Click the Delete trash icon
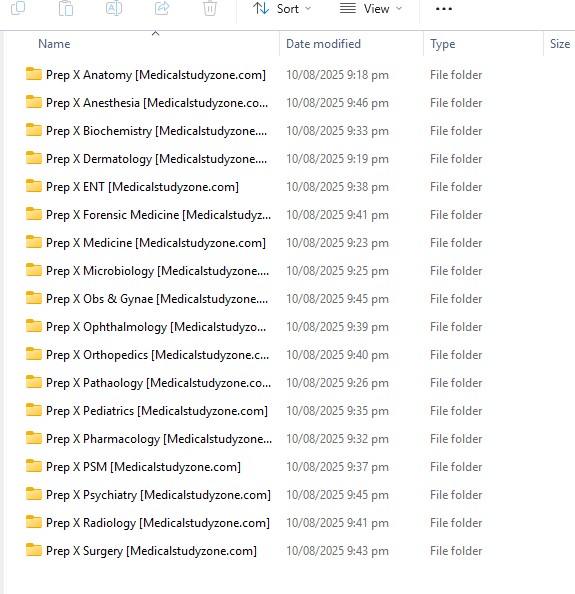Screen dimensions: 575x594 pyautogui.click(x=209, y=8)
